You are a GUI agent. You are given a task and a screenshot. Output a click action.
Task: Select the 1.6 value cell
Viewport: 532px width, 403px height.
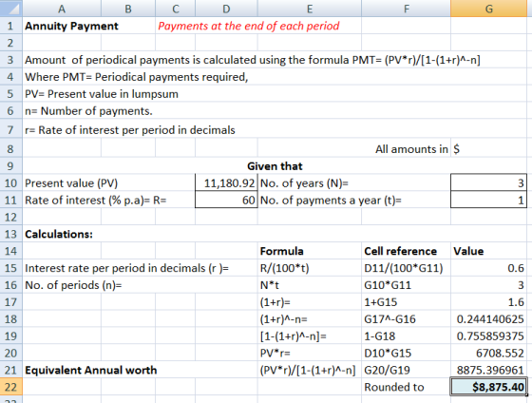(488, 302)
